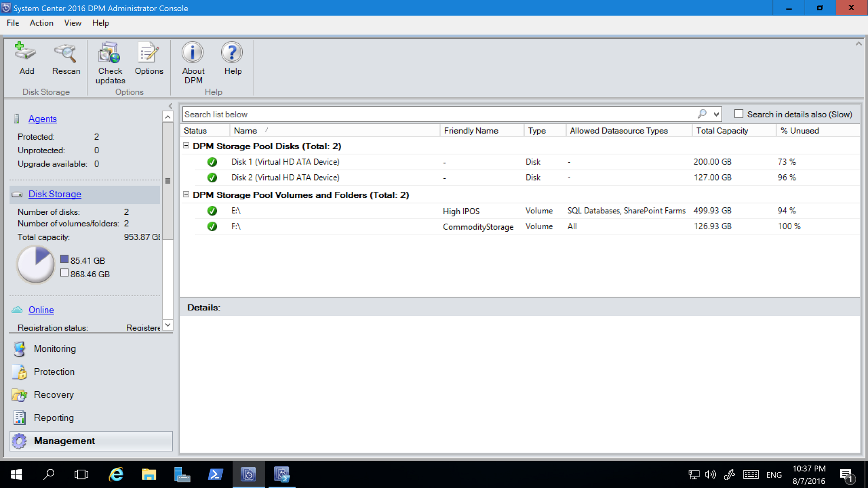Click the Disk Storage link
Image resolution: width=868 pixels, height=488 pixels.
click(x=54, y=193)
